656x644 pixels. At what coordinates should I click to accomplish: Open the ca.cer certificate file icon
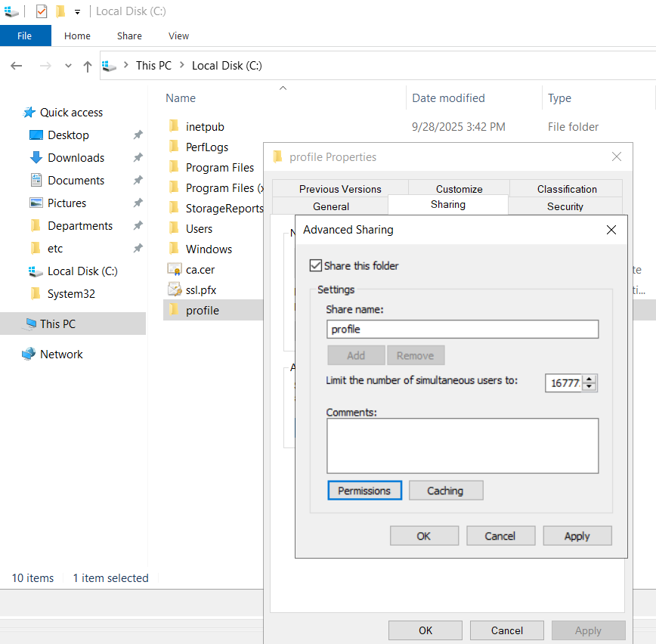click(x=174, y=270)
